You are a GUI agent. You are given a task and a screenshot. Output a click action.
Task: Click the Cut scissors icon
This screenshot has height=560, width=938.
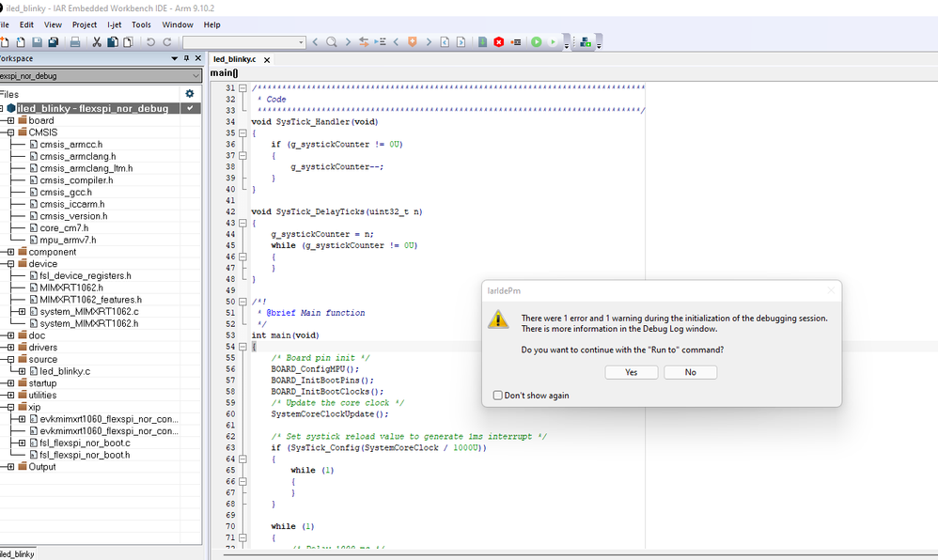96,42
